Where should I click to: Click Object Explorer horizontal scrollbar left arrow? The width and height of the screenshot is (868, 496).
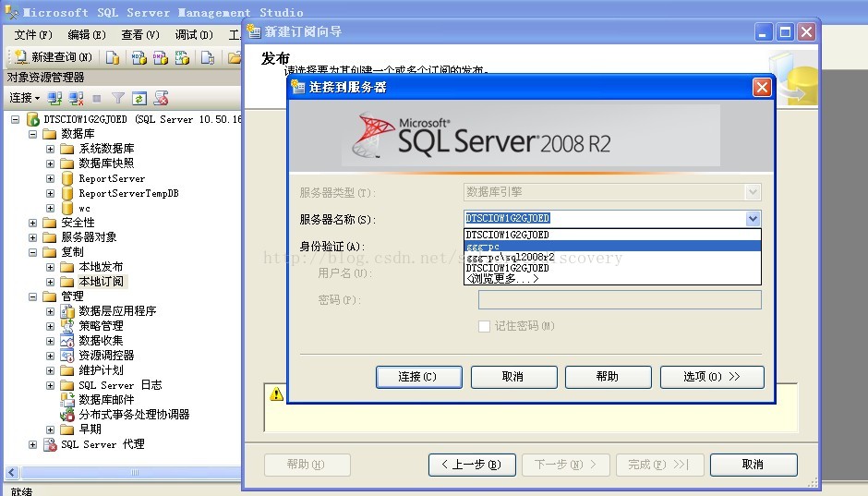(x=12, y=473)
